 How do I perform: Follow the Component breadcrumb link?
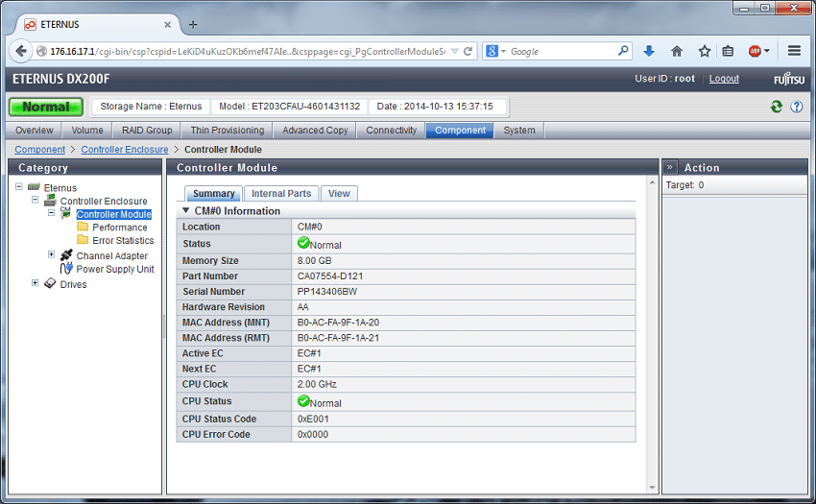[x=40, y=150]
